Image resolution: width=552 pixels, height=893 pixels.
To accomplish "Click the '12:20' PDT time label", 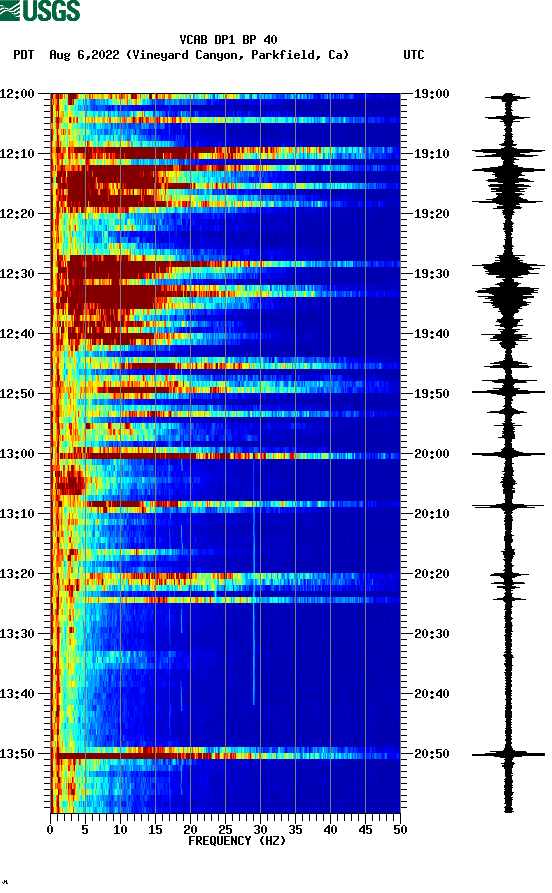I will point(18,214).
